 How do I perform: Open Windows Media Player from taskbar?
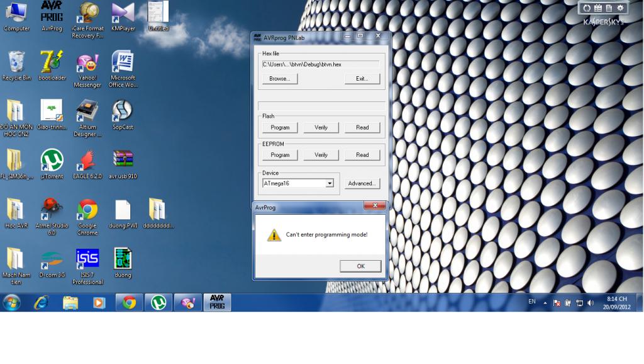coord(99,303)
